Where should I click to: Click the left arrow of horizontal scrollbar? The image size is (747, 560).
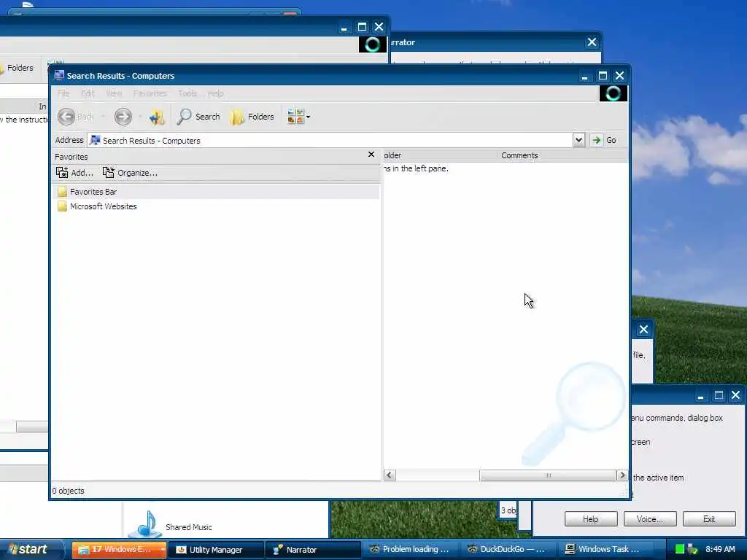(x=390, y=475)
